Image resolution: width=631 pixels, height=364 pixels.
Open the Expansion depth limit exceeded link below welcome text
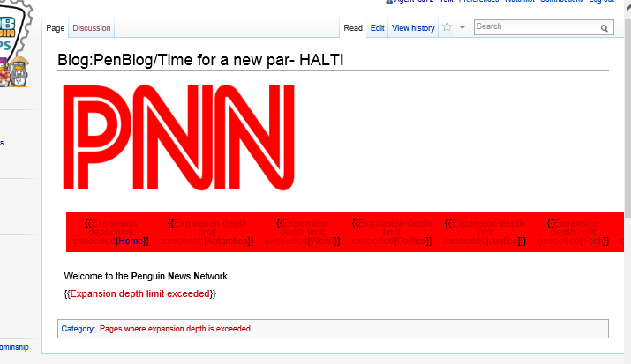(x=139, y=293)
